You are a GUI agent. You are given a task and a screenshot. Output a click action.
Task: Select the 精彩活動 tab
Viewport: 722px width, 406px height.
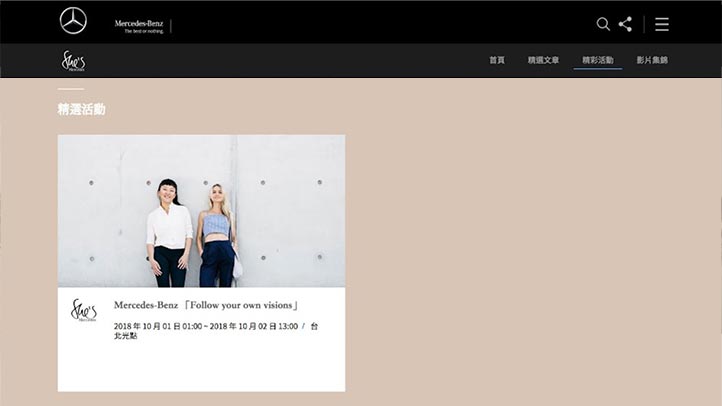click(x=598, y=60)
